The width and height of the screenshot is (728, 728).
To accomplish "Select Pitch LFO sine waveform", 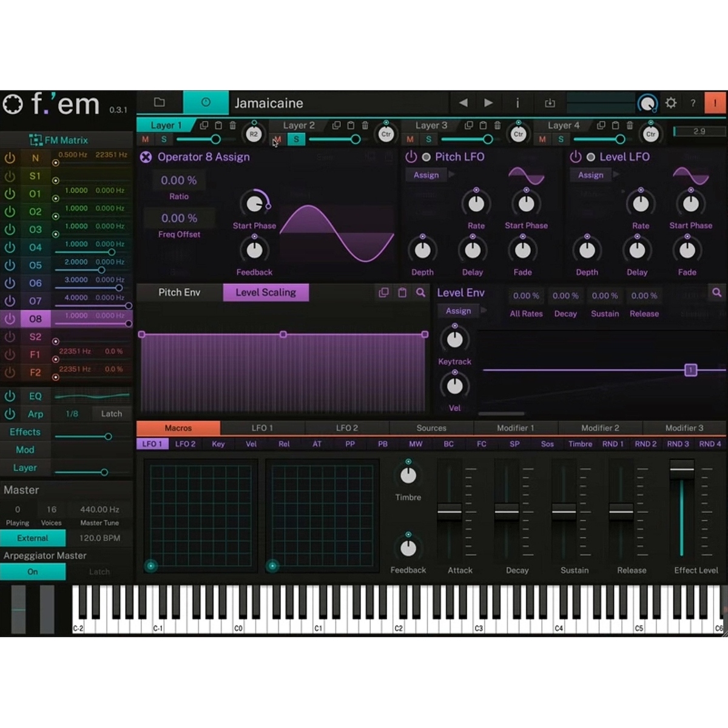I will [x=526, y=176].
